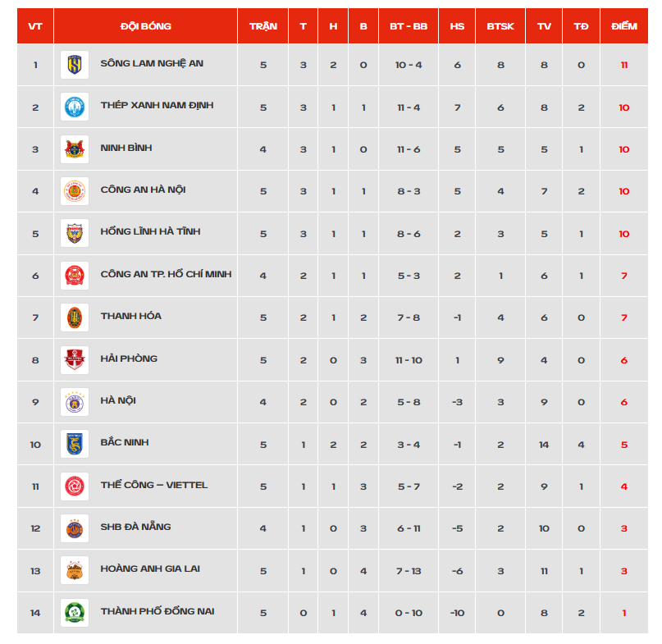This screenshot has height=644, width=662.
Task: Select the Hải Phòng team logo
Action: [x=75, y=360]
